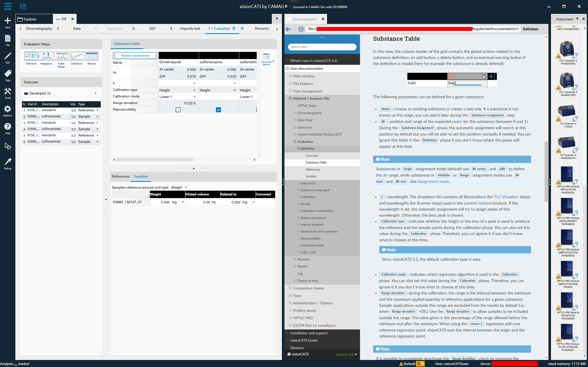The width and height of the screenshot is (588, 367).
Task: Open Calibration mode dropdown for Dimetridazole
Action: tap(194, 97)
